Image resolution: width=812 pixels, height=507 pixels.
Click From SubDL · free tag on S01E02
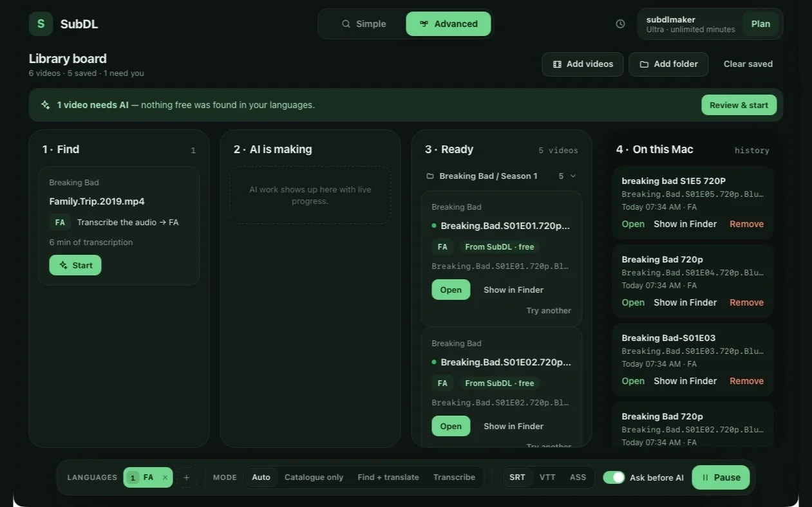(500, 383)
